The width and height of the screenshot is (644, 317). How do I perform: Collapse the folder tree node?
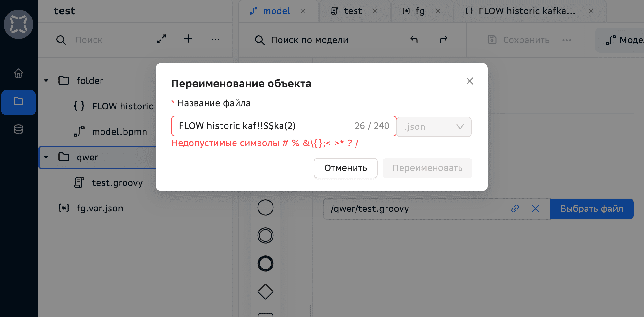coord(46,81)
